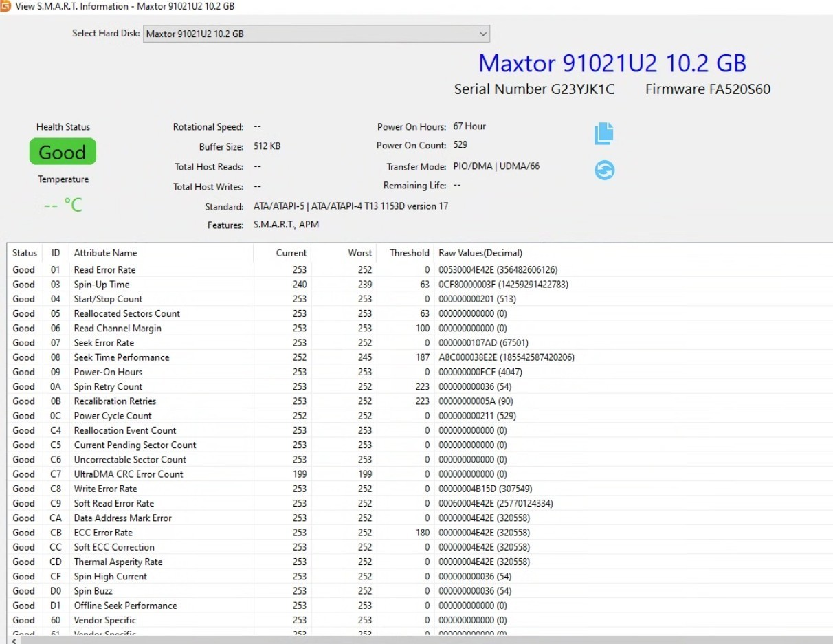Click raw value A8C000038E2E (185542587420206)
The image size is (833, 644).
pyautogui.click(x=507, y=357)
